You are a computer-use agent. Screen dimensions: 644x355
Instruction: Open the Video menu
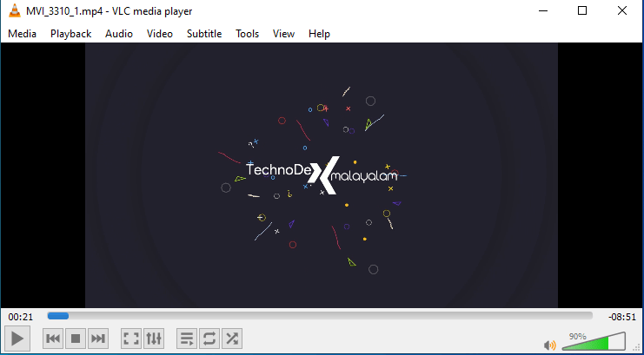coord(160,34)
